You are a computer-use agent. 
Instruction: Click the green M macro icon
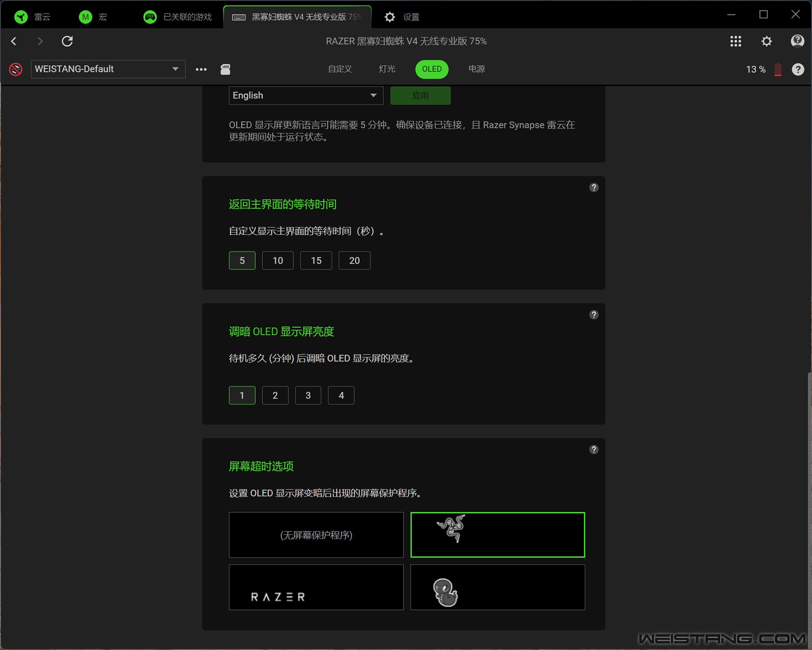click(x=86, y=17)
